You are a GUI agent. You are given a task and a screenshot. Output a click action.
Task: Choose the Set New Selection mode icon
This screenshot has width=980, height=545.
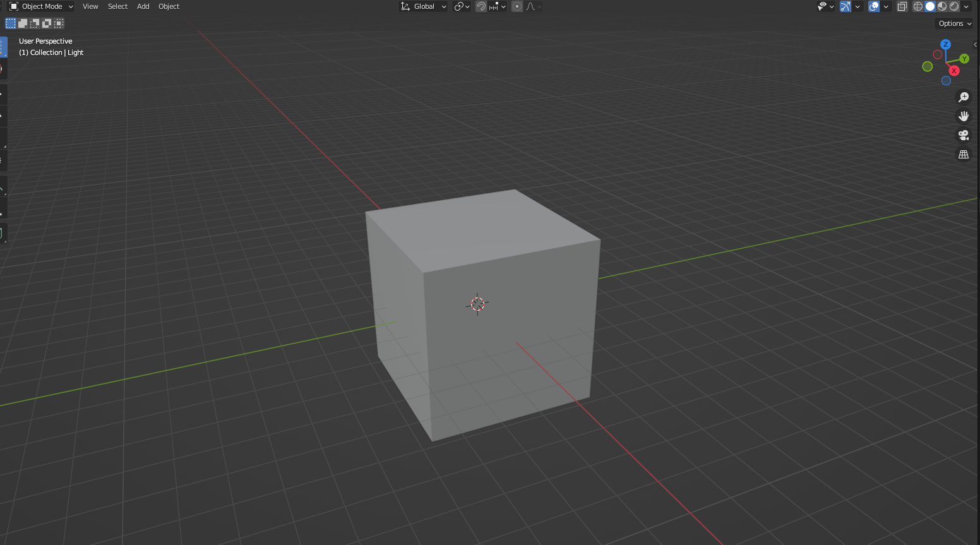11,23
